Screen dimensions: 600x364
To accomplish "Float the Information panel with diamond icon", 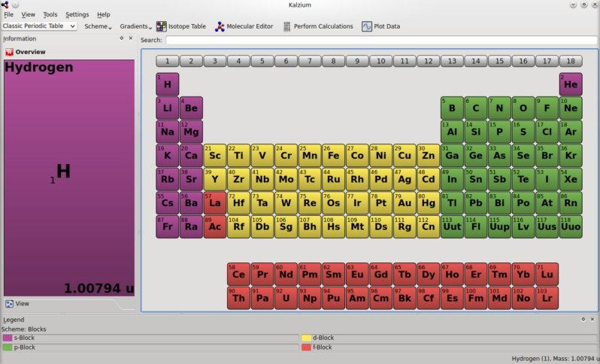I will [122, 38].
